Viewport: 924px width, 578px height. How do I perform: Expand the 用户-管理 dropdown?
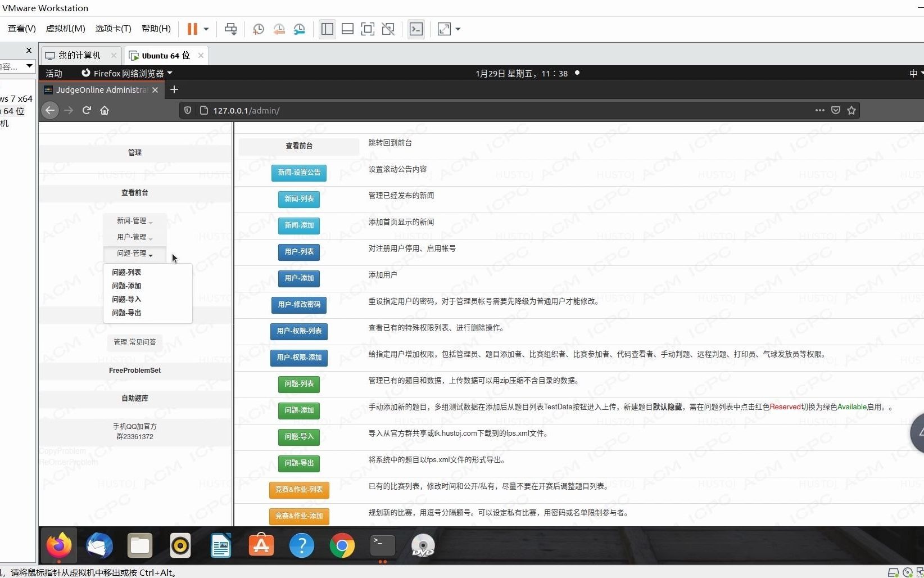135,237
